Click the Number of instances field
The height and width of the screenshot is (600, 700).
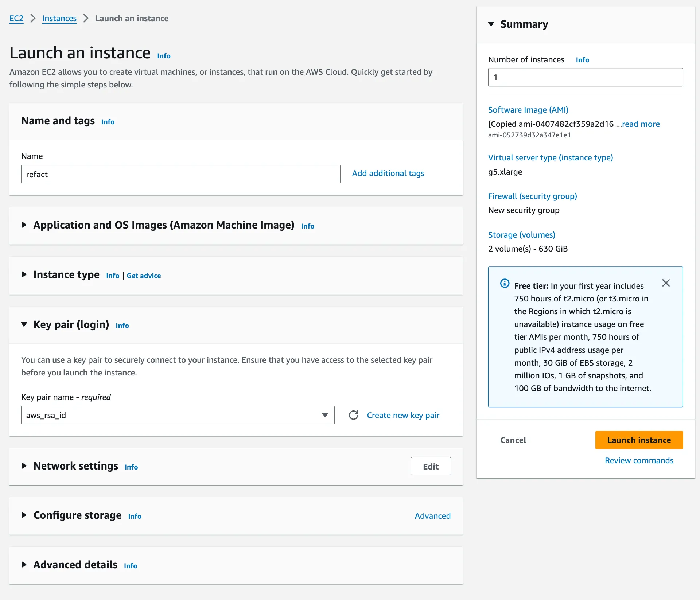pyautogui.click(x=586, y=77)
